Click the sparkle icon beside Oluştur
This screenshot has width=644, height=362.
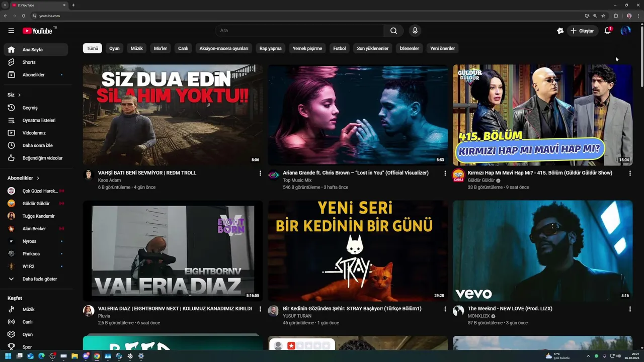(x=560, y=31)
